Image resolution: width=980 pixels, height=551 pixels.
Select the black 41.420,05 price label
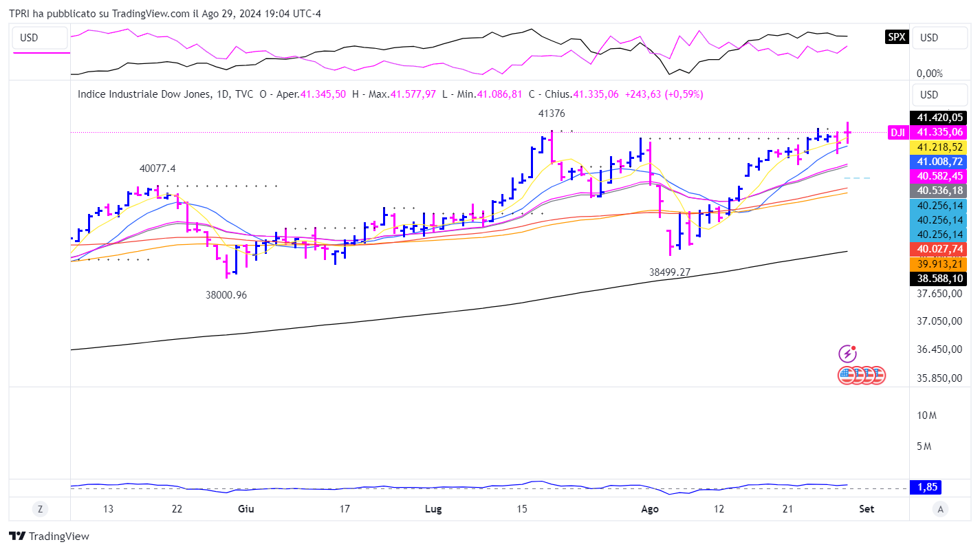(938, 118)
